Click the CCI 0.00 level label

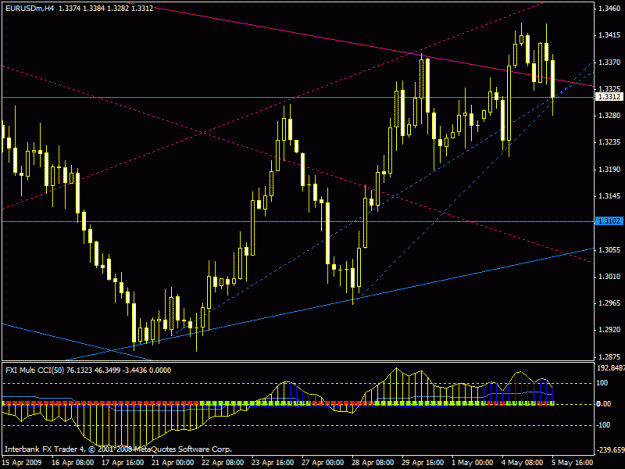point(604,404)
